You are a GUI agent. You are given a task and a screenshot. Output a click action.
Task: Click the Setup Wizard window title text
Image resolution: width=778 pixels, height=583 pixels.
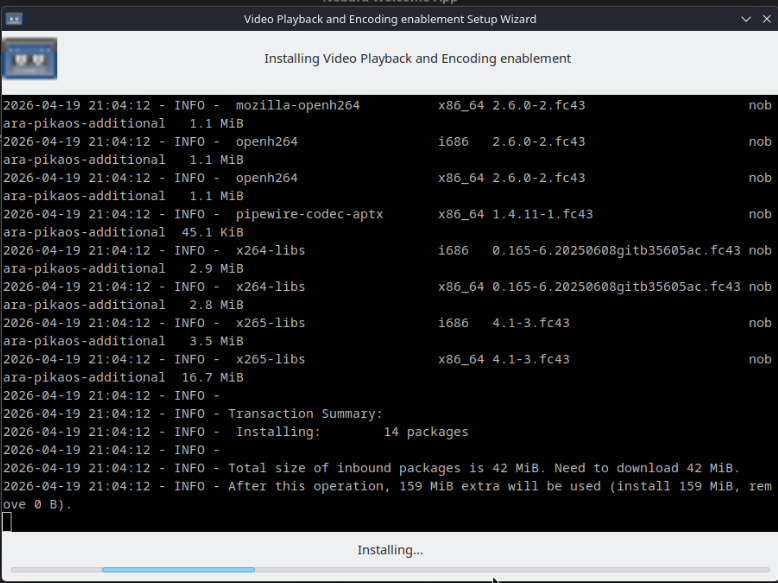[390, 19]
